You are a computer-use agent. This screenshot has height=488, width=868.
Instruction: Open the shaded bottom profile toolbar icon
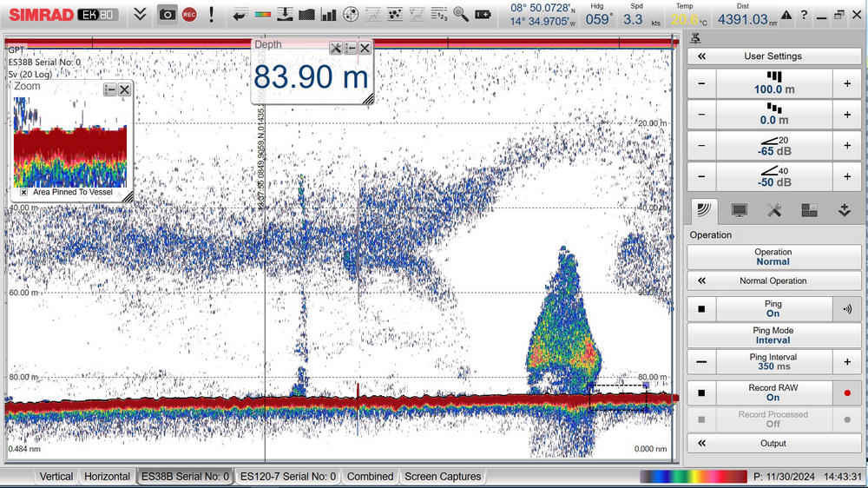pos(306,15)
